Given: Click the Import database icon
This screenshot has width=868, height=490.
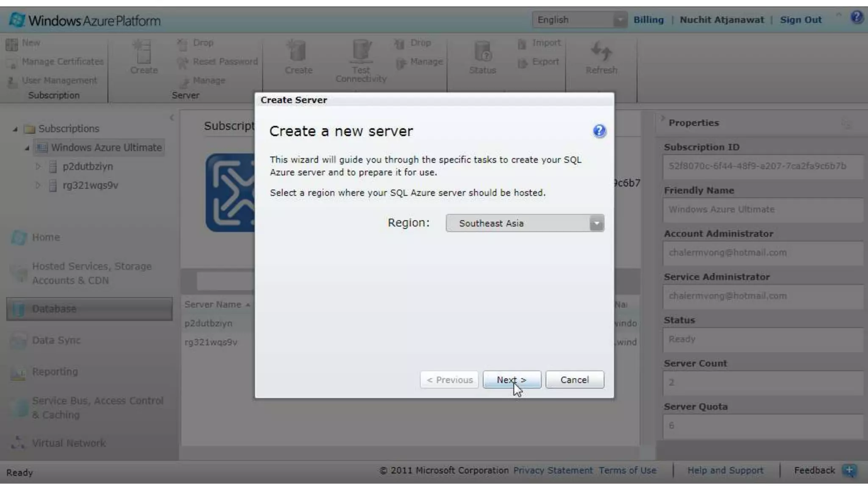Looking at the screenshot, I should [523, 43].
